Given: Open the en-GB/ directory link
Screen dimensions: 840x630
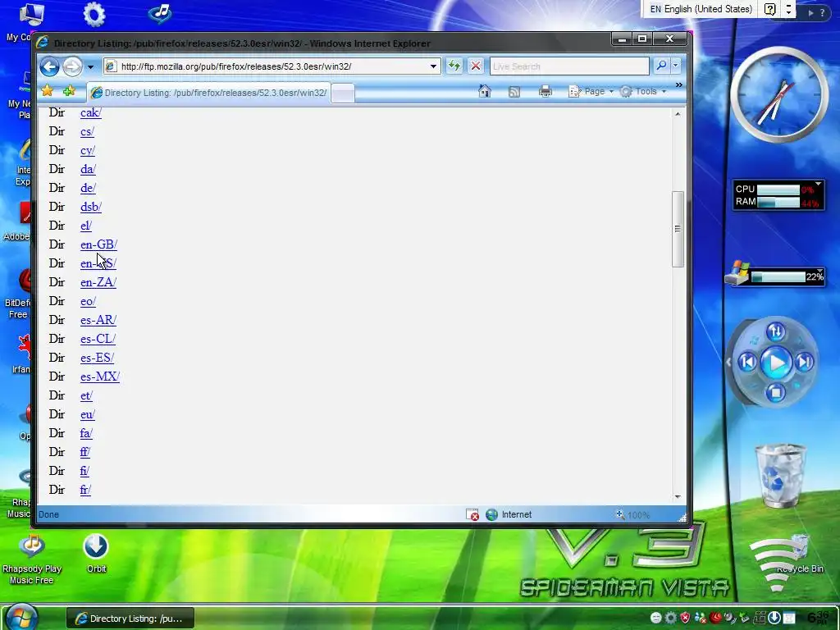Looking at the screenshot, I should click(x=98, y=244).
